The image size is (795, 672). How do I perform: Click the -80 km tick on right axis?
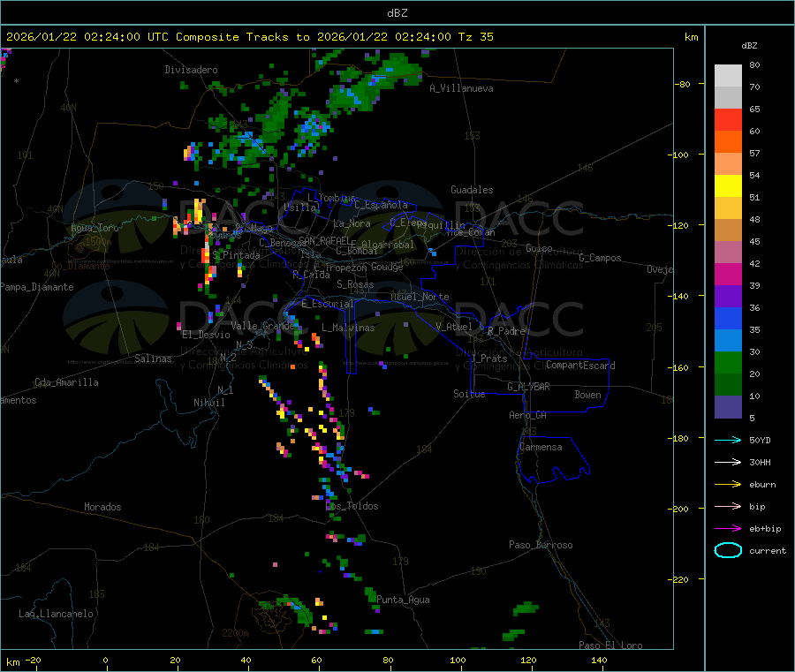[683, 84]
